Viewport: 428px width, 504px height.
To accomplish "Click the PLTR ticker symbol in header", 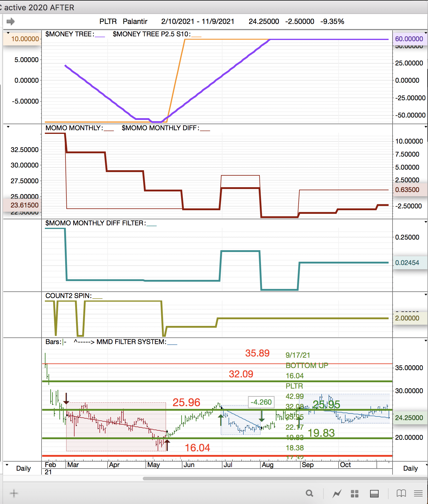I will [108, 22].
